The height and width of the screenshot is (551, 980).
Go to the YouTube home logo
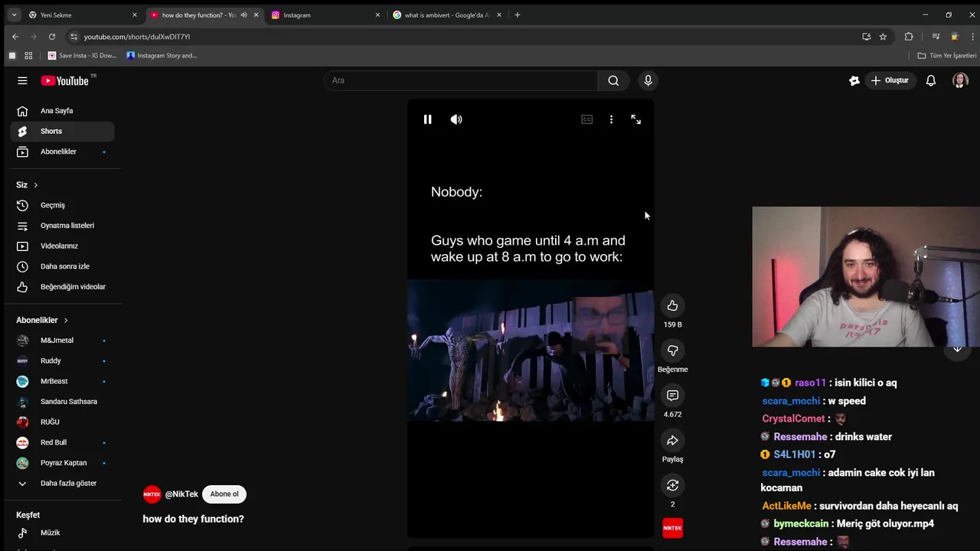(65, 80)
